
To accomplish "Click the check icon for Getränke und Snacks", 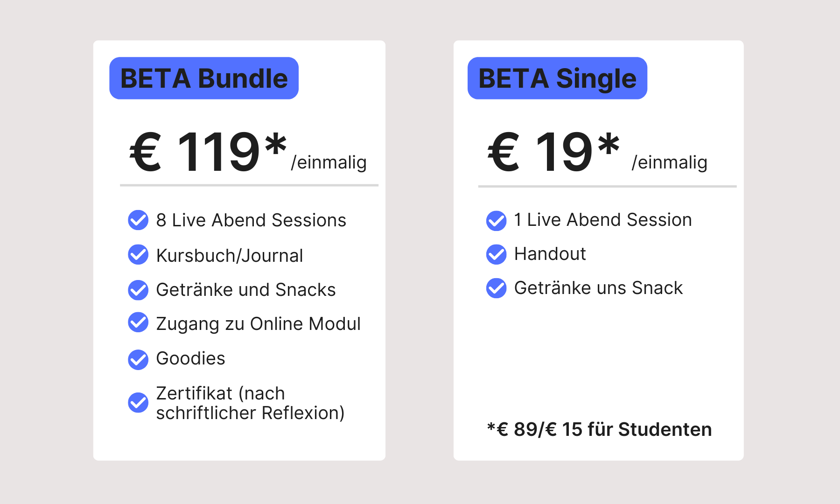I will (x=138, y=290).
